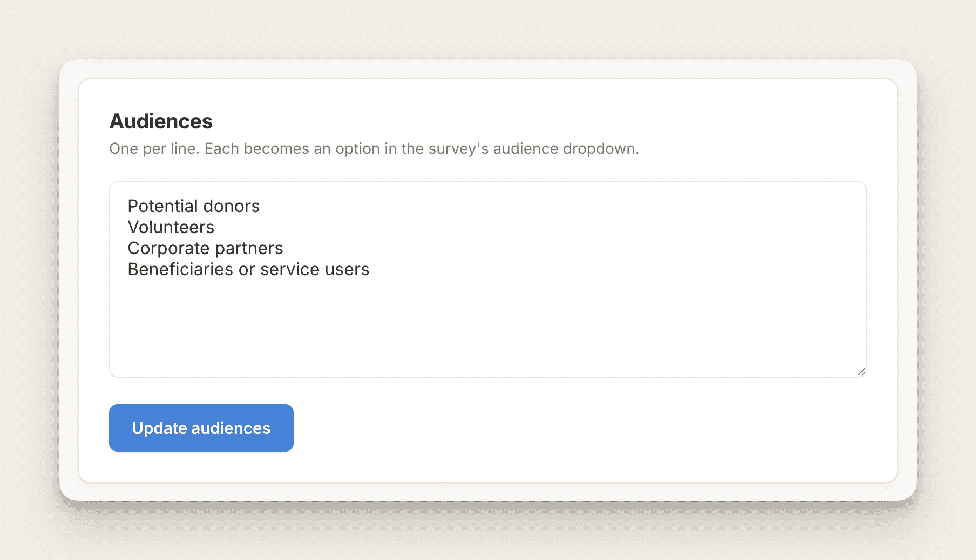Screen dimensions: 976x560
Task: Select the 'Potential donors' line
Action: [194, 206]
